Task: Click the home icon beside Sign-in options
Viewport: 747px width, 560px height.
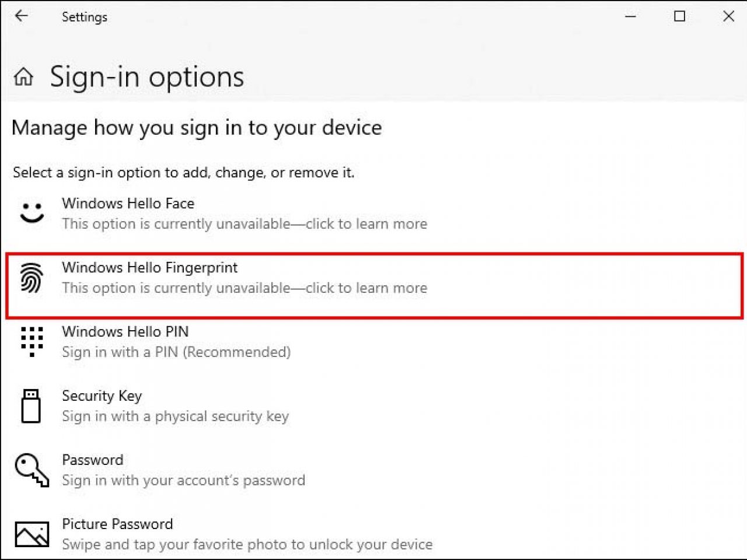Action: [22, 76]
